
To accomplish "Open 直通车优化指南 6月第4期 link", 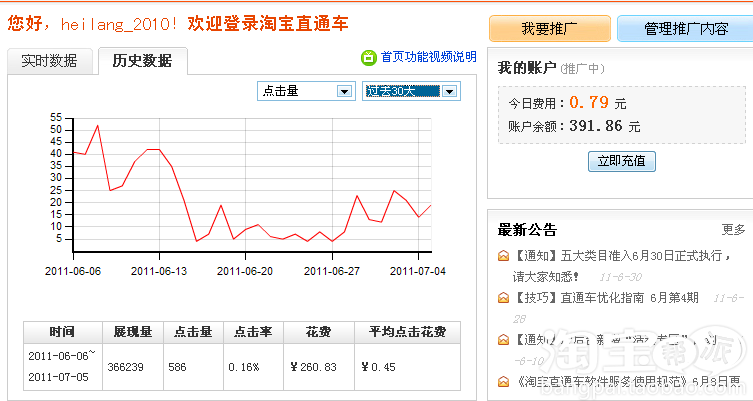I will pos(606,298).
